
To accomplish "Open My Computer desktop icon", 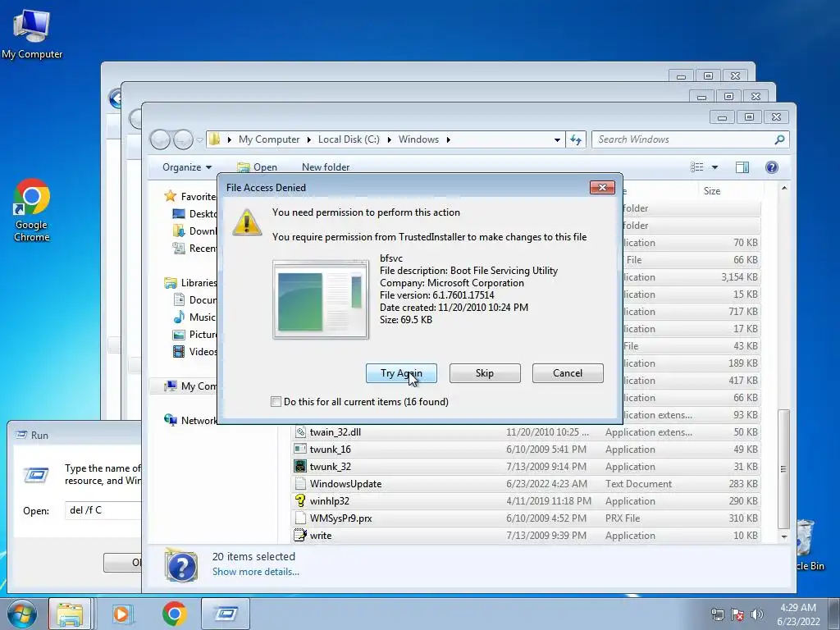I will tap(32, 33).
